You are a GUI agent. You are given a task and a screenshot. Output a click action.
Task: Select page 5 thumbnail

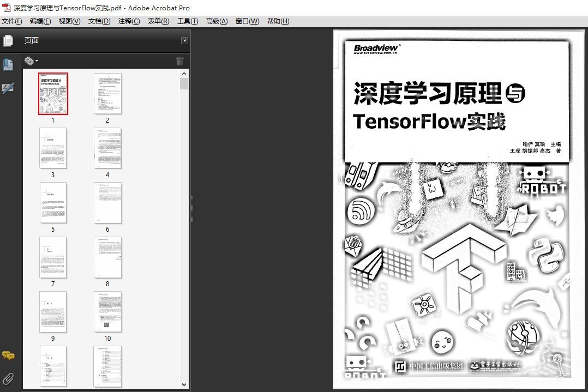53,203
